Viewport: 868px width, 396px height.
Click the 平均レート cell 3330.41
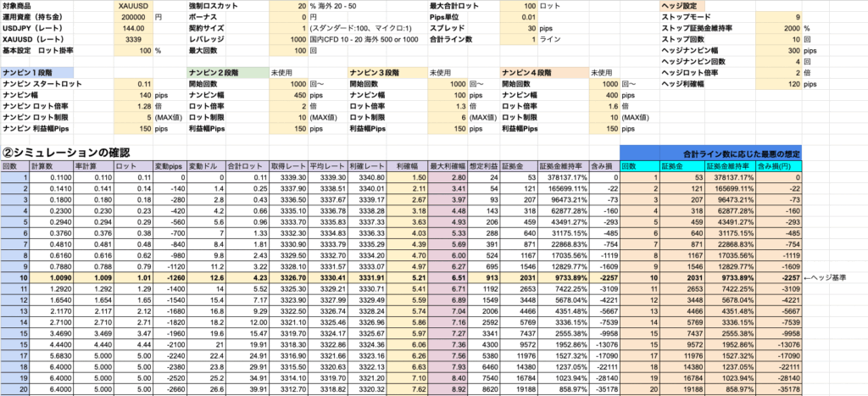click(328, 277)
